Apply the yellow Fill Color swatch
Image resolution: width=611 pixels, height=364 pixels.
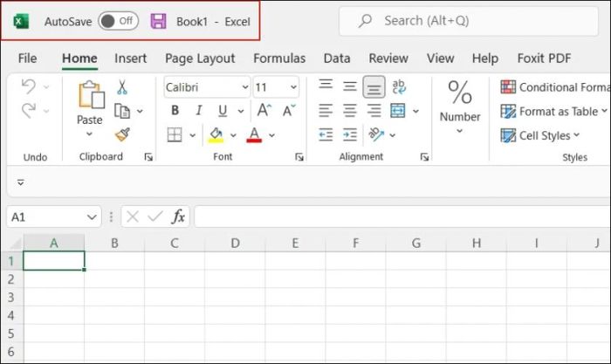[x=216, y=134]
